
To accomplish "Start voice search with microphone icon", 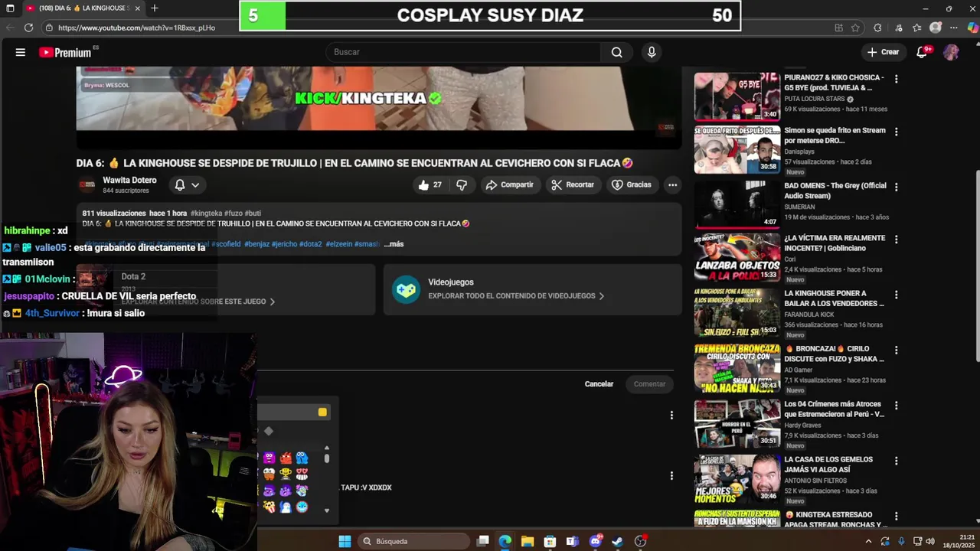I will 652,52.
